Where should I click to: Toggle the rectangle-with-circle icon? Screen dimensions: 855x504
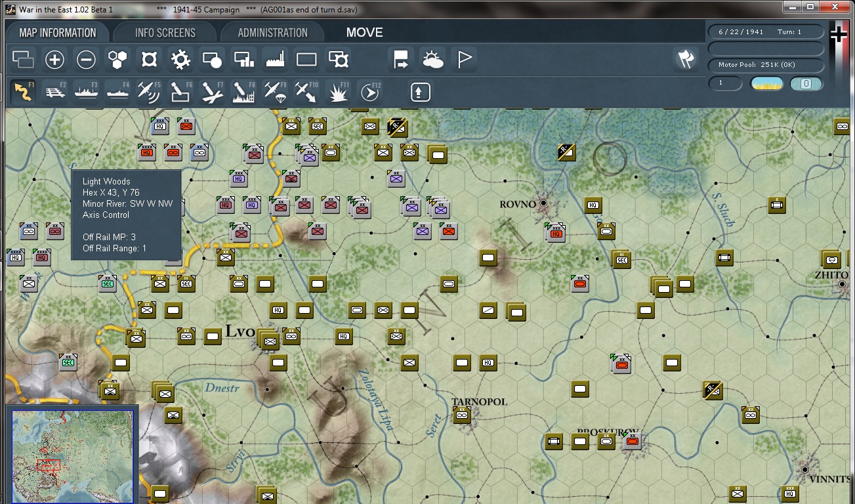[212, 60]
